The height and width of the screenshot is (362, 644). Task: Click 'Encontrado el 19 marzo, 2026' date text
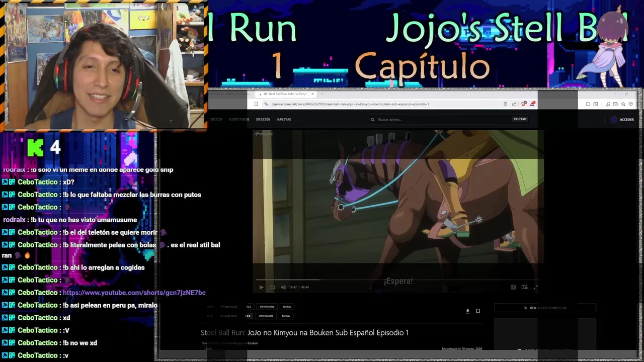462,349
